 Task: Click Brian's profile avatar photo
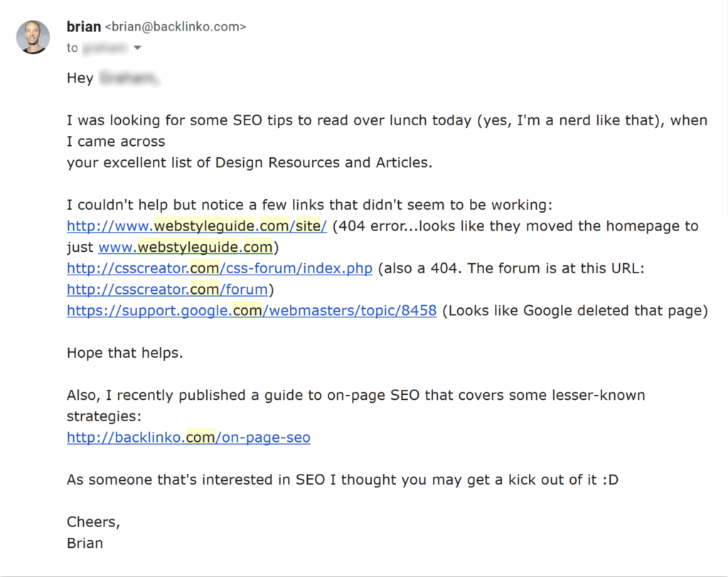click(33, 37)
